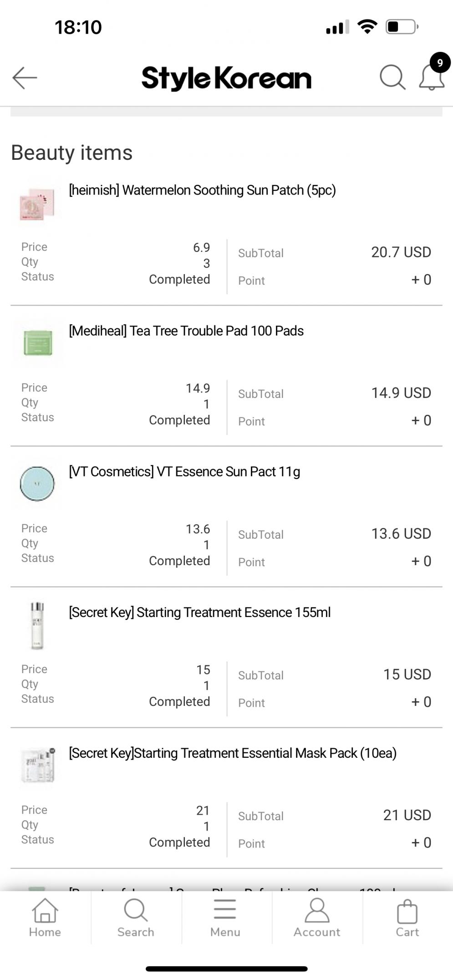Tap heimish sun patch product thumbnail

coord(37,204)
